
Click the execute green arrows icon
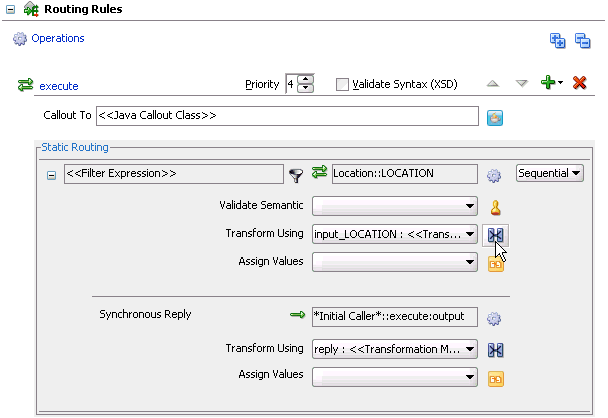[26, 85]
